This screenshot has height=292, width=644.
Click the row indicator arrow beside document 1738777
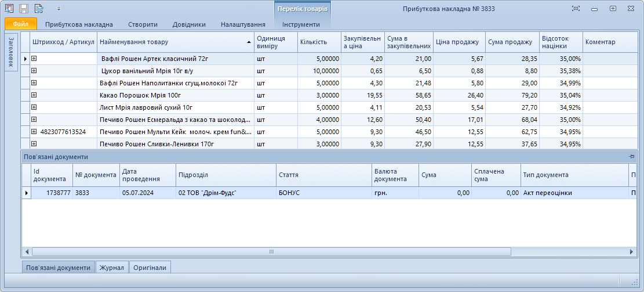tap(26, 193)
